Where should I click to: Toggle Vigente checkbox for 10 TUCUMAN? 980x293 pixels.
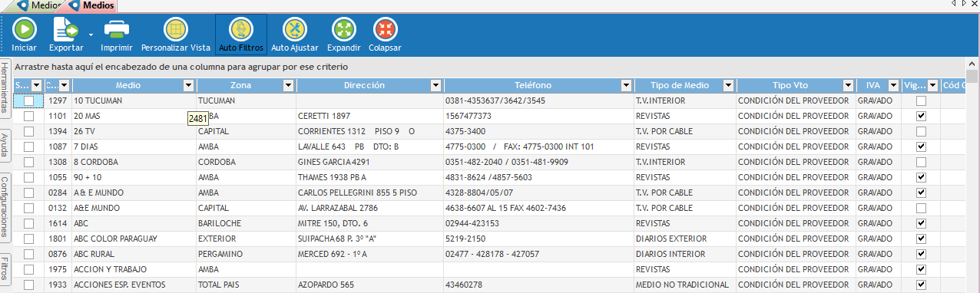coord(921,100)
